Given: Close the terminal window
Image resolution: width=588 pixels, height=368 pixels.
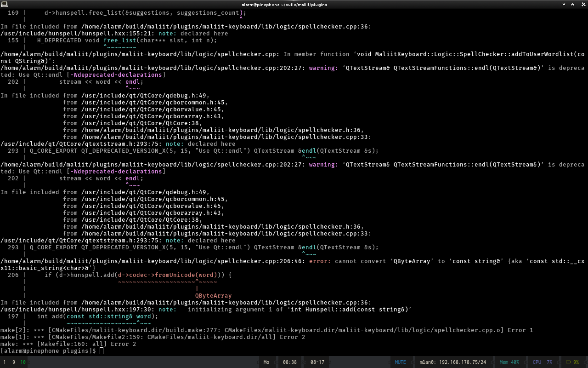Looking at the screenshot, I should click(582, 4).
